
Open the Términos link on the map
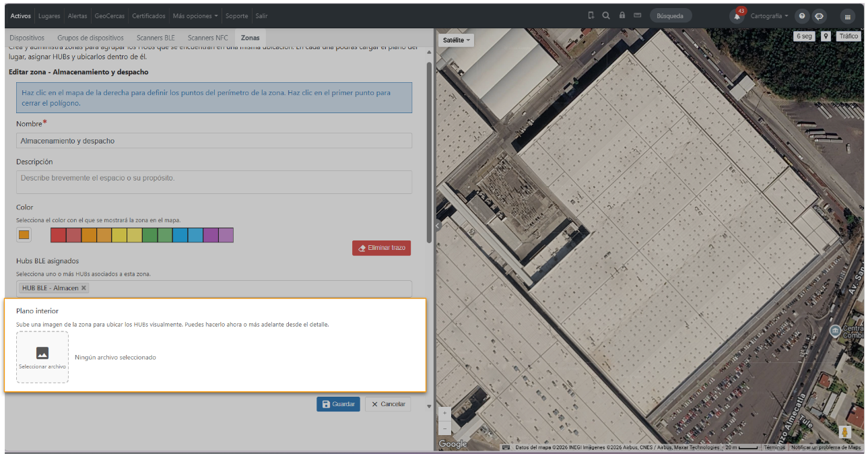(x=774, y=447)
